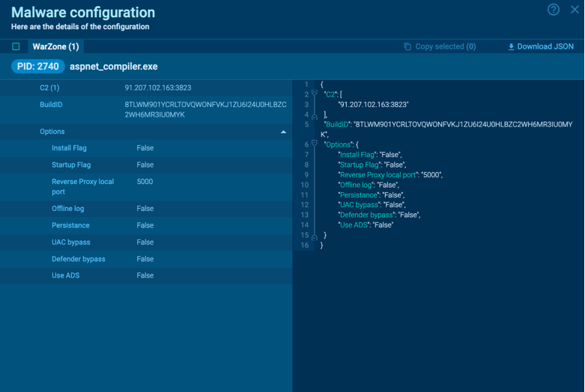585x392 pixels.
Task: Select the Use ADS option row
Action: [x=146, y=275]
